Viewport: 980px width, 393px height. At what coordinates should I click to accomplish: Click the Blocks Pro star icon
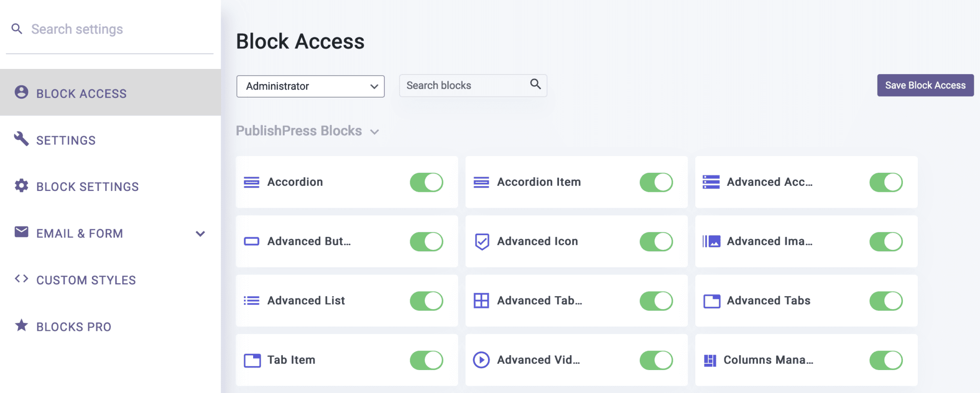click(22, 326)
